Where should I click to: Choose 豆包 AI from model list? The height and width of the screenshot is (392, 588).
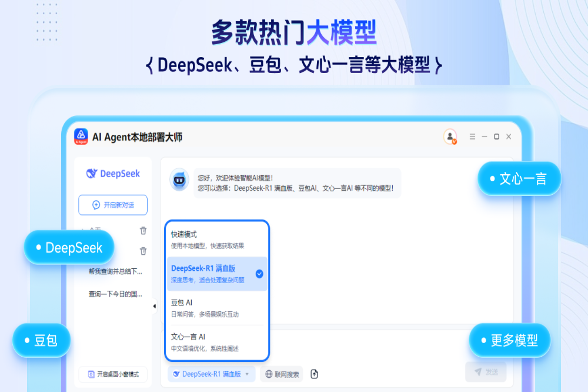click(x=217, y=308)
